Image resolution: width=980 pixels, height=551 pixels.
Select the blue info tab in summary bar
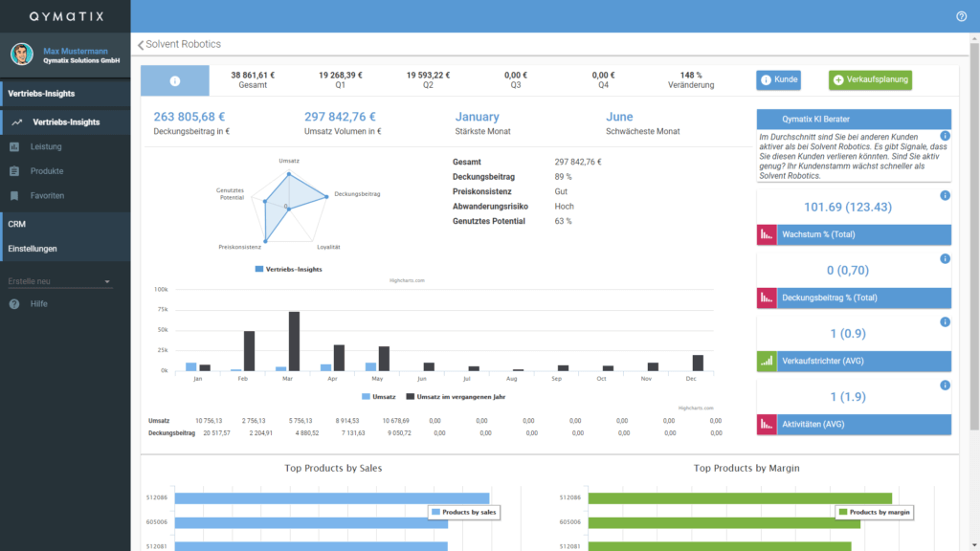[x=175, y=80]
